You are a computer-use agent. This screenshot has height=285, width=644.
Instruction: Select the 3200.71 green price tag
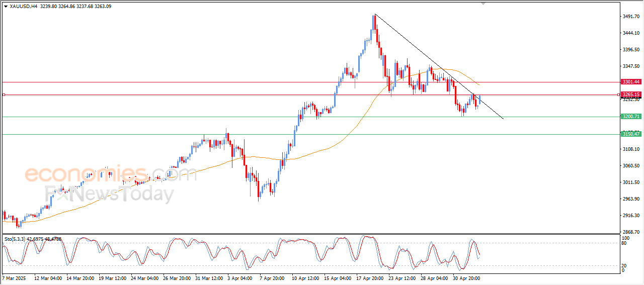(x=630, y=117)
